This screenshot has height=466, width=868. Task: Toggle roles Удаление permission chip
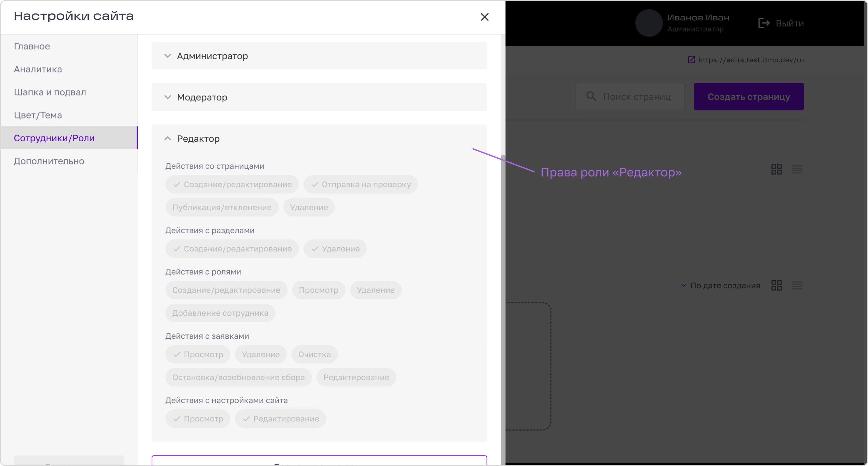click(x=376, y=290)
